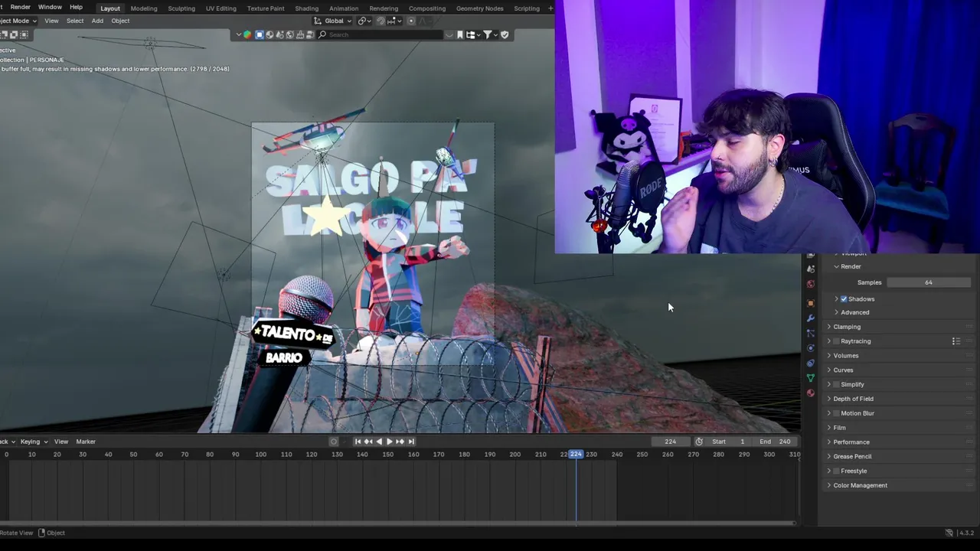This screenshot has height=551, width=980.
Task: Expand the Advanced subpanel
Action: pos(854,312)
